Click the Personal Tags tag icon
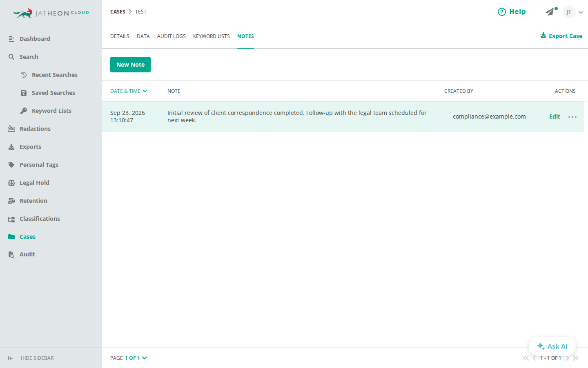Screen dimensions: 588x368 [x=11, y=165]
